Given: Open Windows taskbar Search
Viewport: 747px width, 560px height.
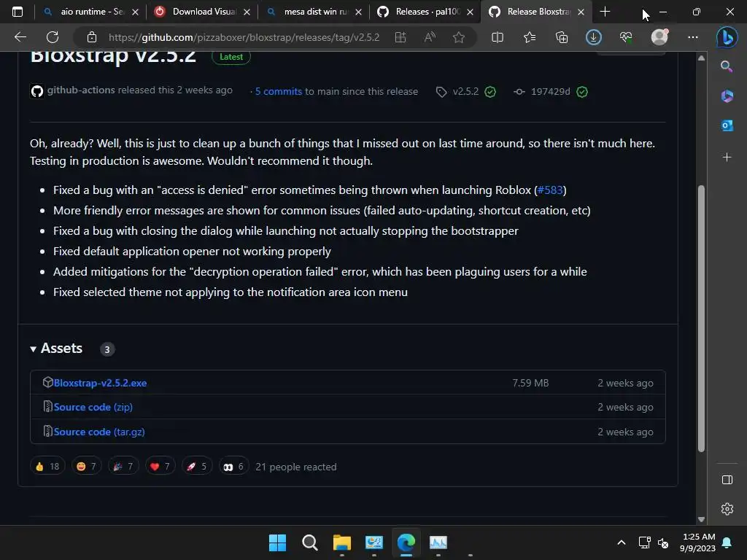Looking at the screenshot, I should coord(309,542).
